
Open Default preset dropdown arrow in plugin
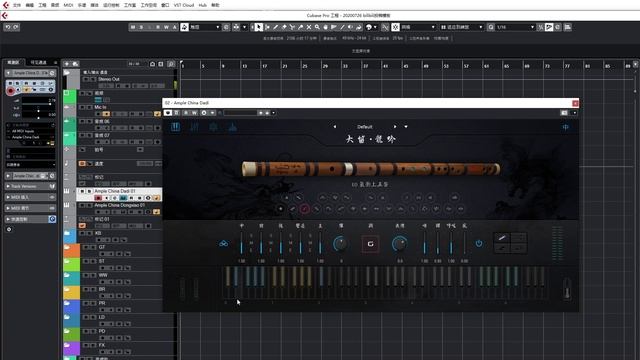[406, 127]
